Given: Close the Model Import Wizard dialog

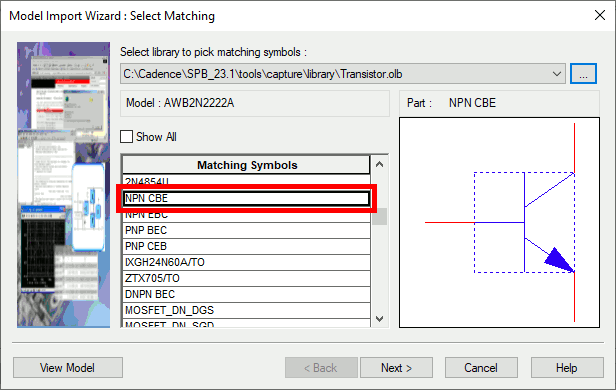Looking at the screenshot, I should click(x=600, y=15).
